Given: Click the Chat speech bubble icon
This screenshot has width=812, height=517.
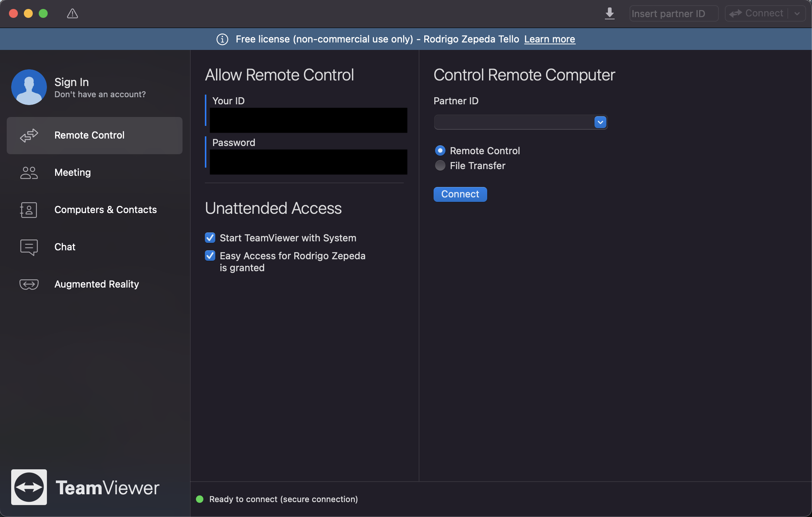Looking at the screenshot, I should pyautogui.click(x=29, y=247).
